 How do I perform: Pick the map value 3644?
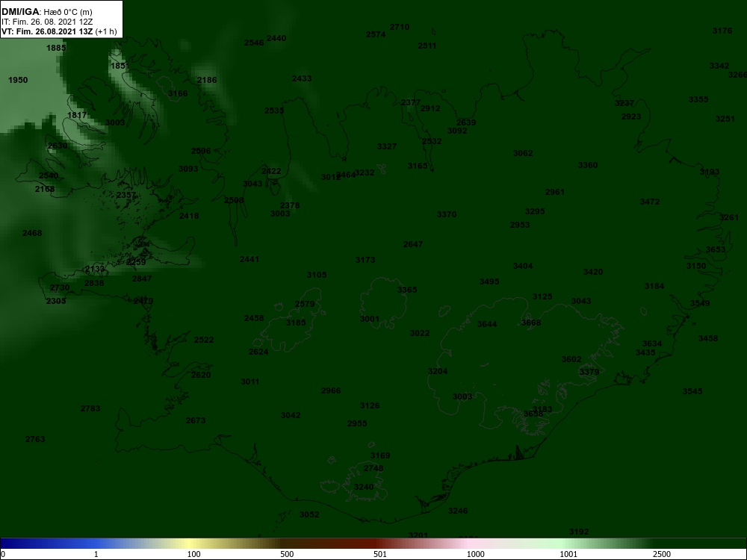click(487, 325)
